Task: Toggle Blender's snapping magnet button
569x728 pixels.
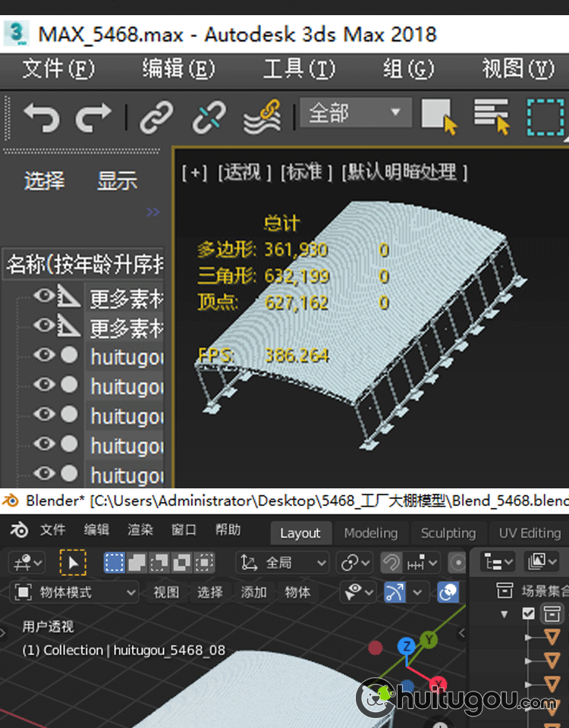Action: (x=391, y=563)
